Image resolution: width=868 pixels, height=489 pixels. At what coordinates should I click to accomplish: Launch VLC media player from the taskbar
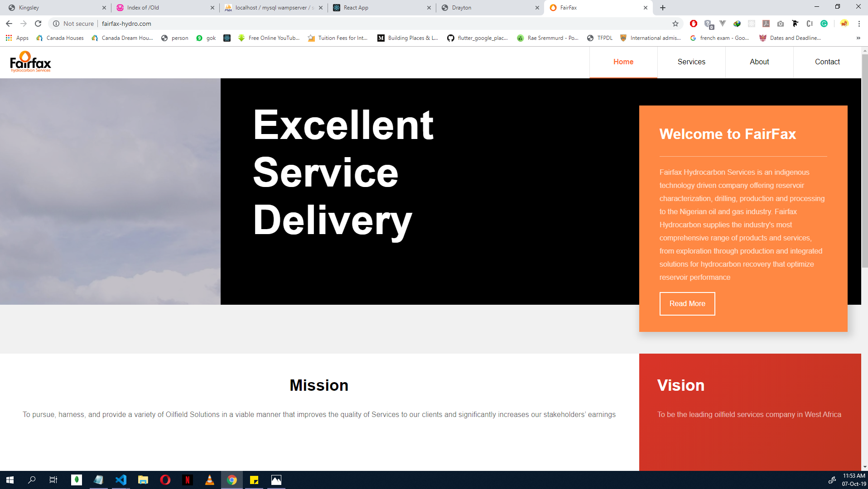tap(209, 480)
